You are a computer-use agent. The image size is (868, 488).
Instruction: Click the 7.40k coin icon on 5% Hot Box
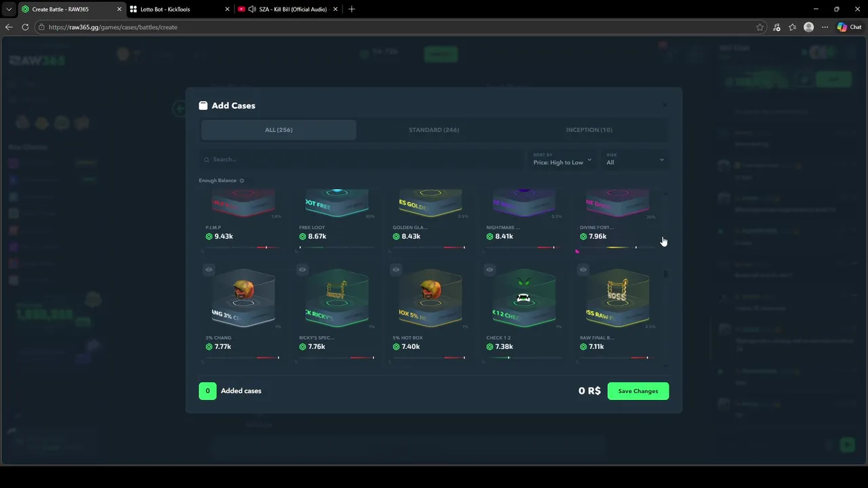397,346
